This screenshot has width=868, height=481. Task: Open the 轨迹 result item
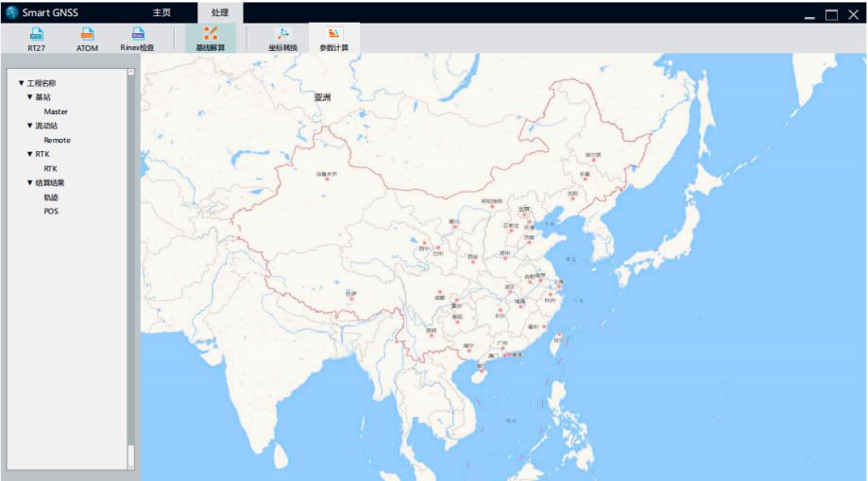(51, 198)
